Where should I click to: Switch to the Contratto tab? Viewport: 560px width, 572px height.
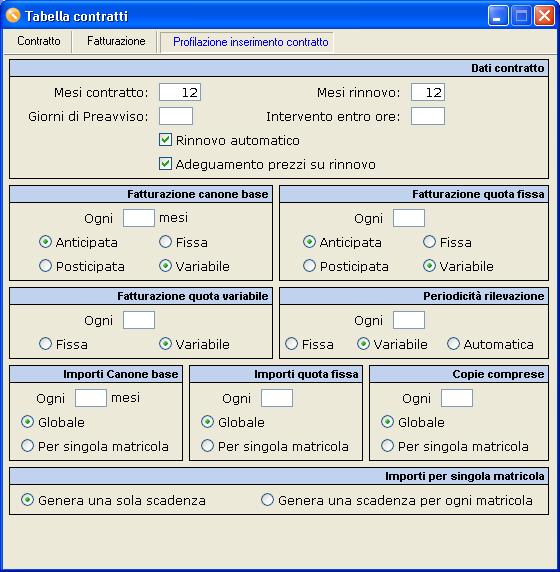(x=39, y=41)
